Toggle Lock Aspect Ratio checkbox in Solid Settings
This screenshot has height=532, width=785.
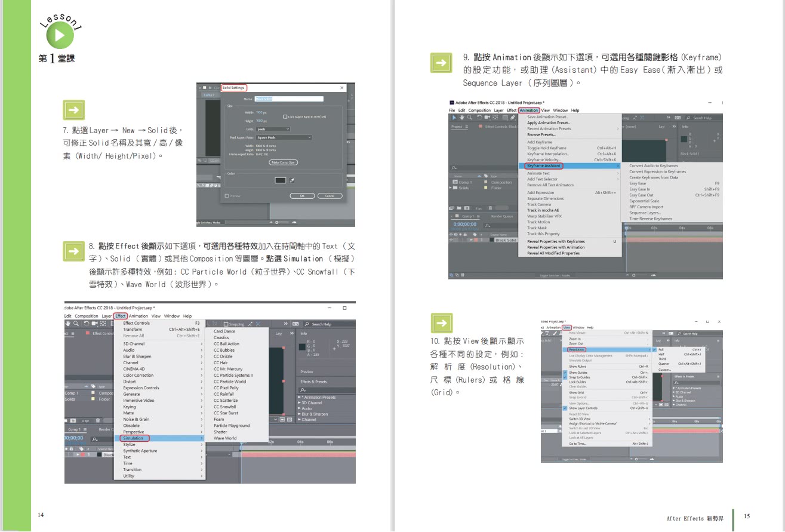tap(285, 117)
